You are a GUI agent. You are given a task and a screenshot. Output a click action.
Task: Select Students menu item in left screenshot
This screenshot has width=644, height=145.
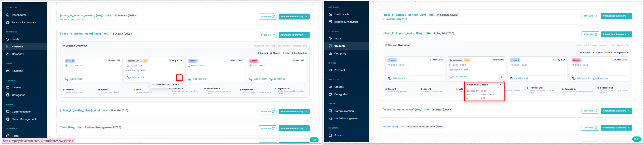pyautogui.click(x=24, y=46)
